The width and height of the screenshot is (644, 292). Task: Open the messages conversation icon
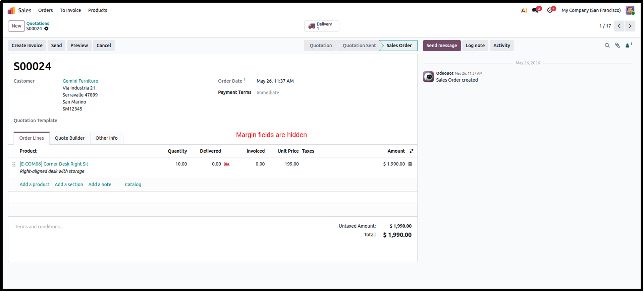535,10
